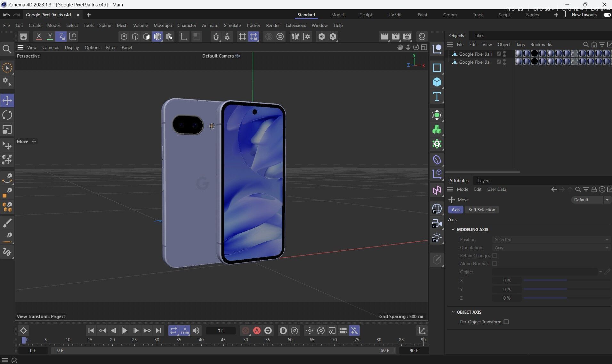Toggle the workplane grid icon

click(x=242, y=36)
